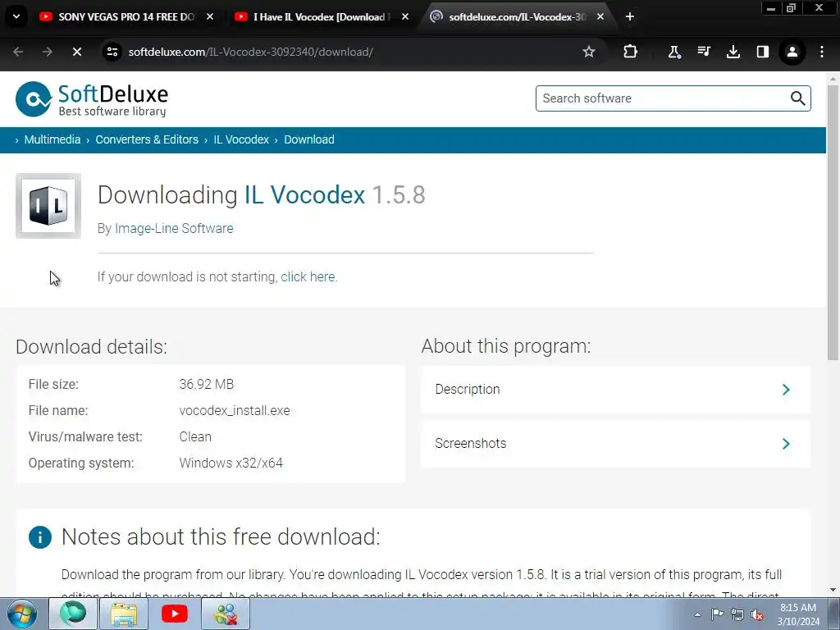Close the SONY VEGAS PRO 14 tab
Viewport: 840px width, 630px height.
click(x=210, y=16)
